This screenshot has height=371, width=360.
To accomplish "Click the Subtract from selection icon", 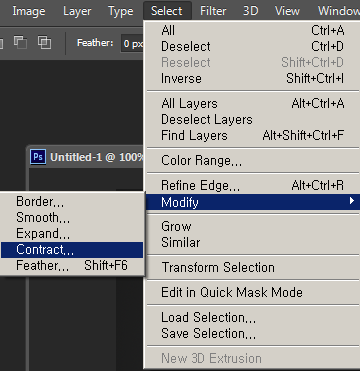I will click(20, 43).
